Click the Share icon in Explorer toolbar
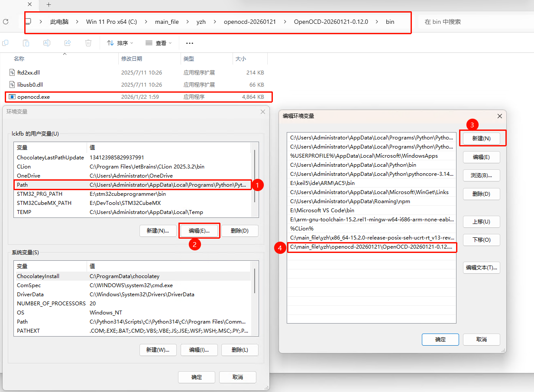This screenshot has width=534, height=392. pyautogui.click(x=68, y=43)
